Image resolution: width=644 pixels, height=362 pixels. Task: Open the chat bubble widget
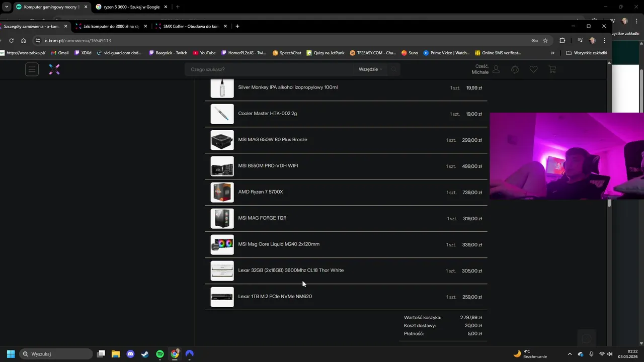coord(587,338)
